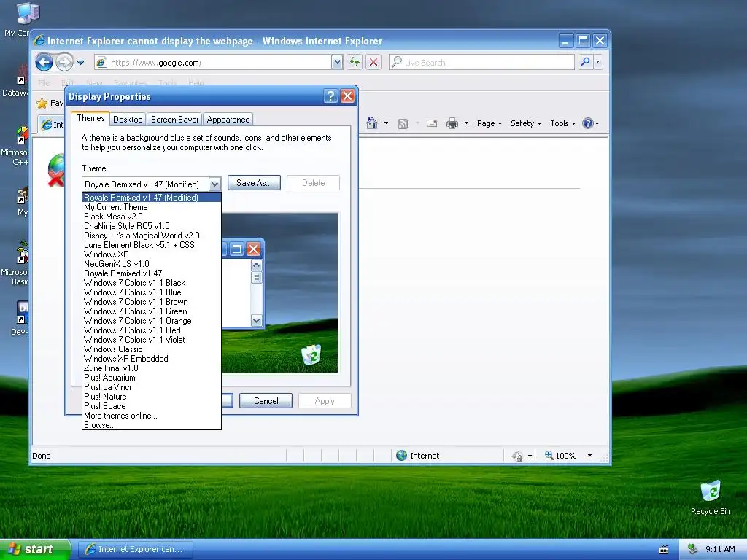
Task: Open the zoom level dropdown arrow
Action: (589, 456)
